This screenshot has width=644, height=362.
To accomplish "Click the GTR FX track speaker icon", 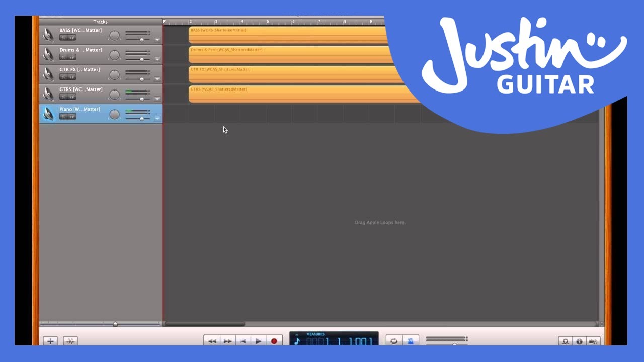I will [48, 74].
